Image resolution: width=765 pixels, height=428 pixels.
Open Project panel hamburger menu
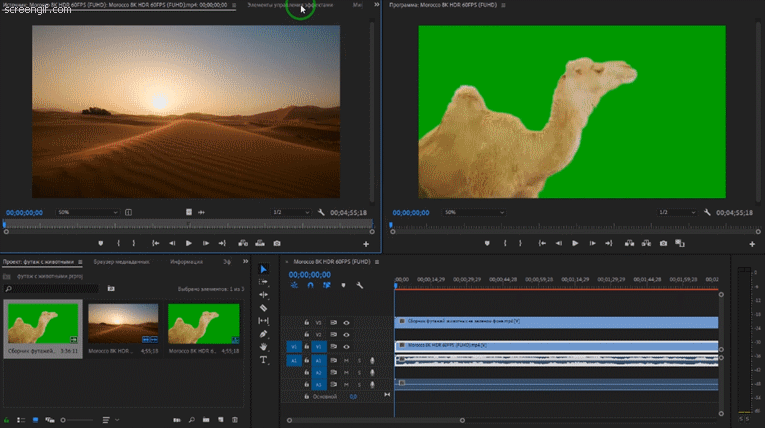pyautogui.click(x=80, y=262)
